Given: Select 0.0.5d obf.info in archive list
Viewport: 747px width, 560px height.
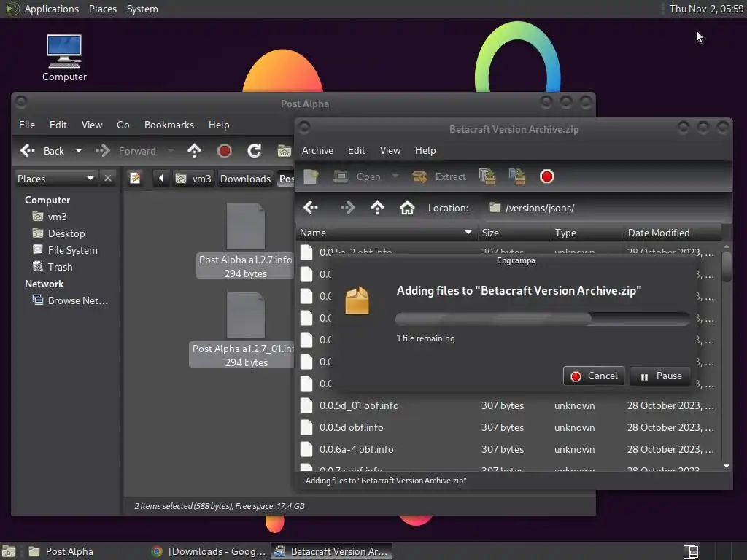Looking at the screenshot, I should click(508, 427).
